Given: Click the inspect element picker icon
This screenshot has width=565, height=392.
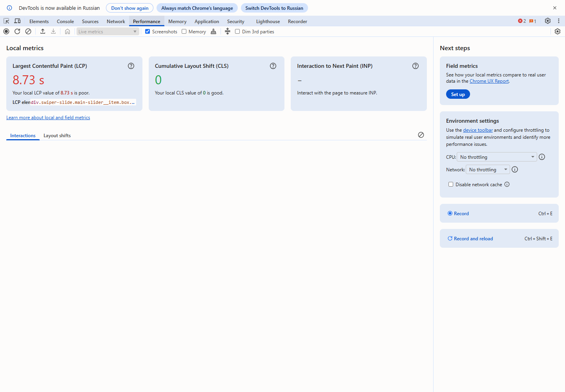Looking at the screenshot, I should tap(6, 21).
